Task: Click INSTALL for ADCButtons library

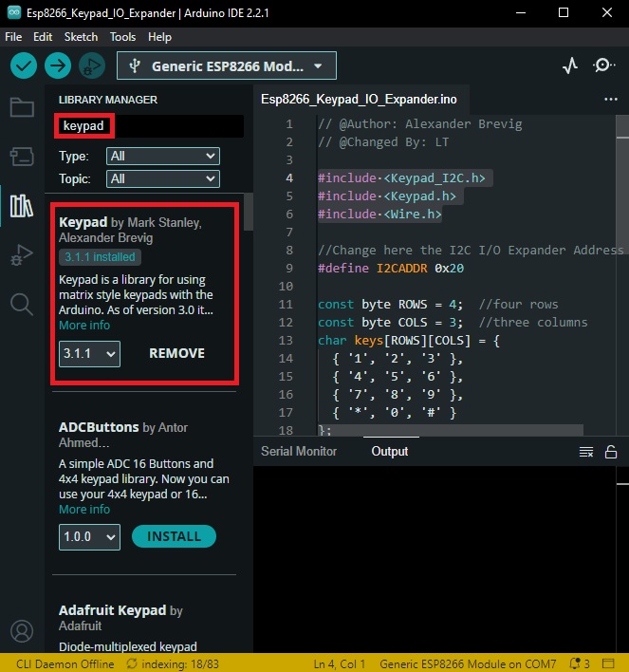Action: (x=174, y=536)
